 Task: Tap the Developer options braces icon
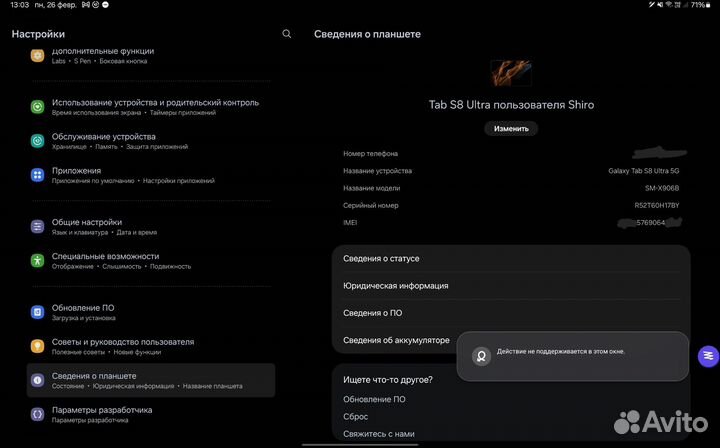point(37,414)
